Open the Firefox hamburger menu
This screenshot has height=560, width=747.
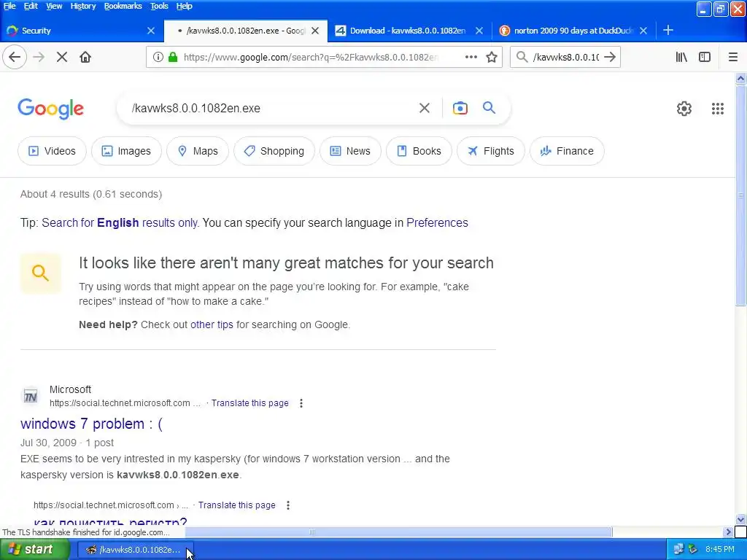tap(733, 57)
